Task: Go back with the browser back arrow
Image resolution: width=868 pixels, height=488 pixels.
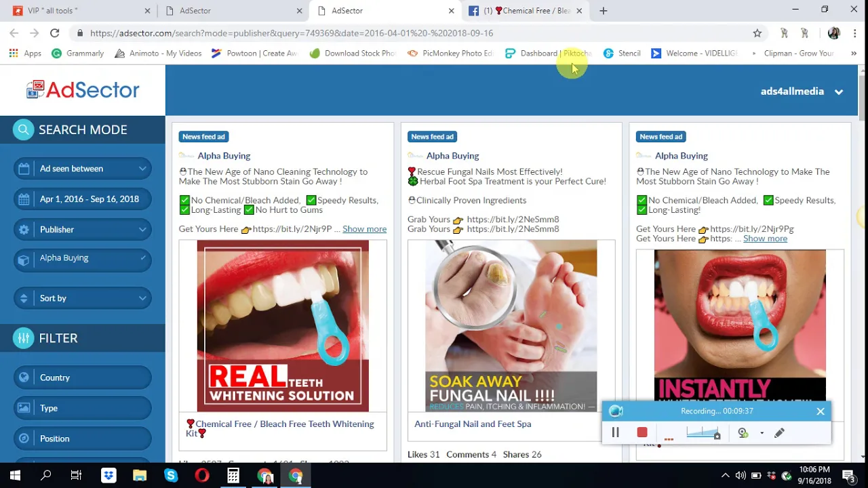Action: 14,33
